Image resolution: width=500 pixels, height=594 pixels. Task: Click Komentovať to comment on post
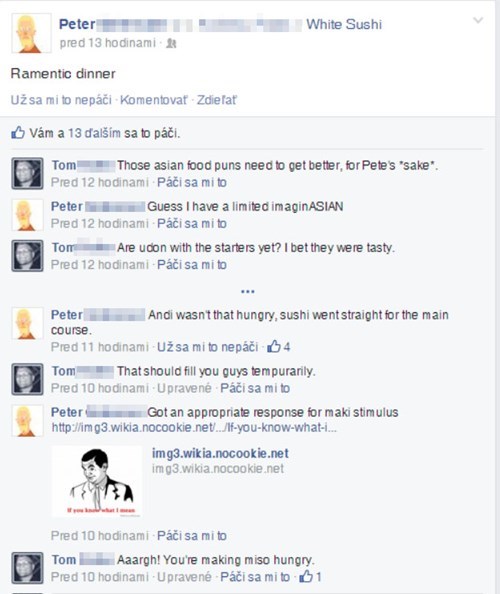[x=153, y=100]
